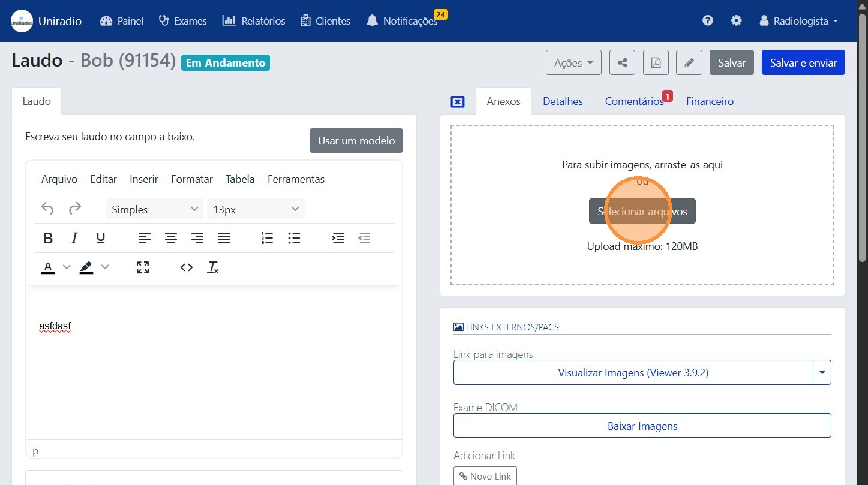The image size is (868, 485).
Task: Click the pencil edit icon button
Action: pyautogui.click(x=689, y=62)
